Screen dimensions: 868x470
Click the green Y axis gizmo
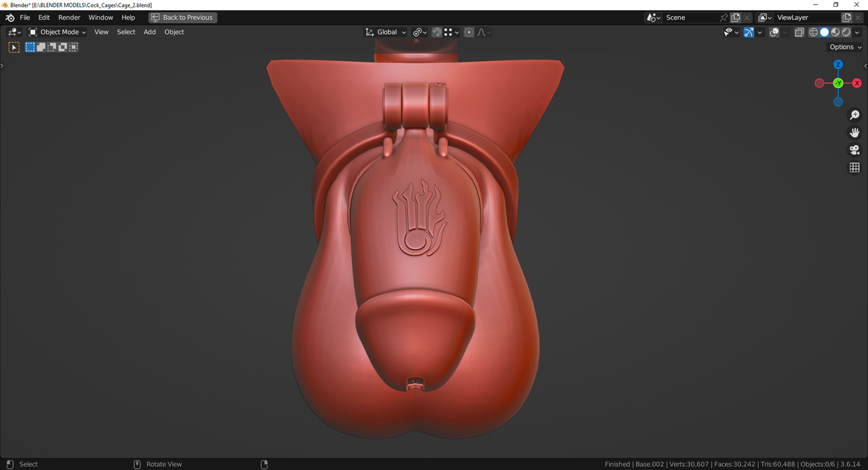click(838, 83)
